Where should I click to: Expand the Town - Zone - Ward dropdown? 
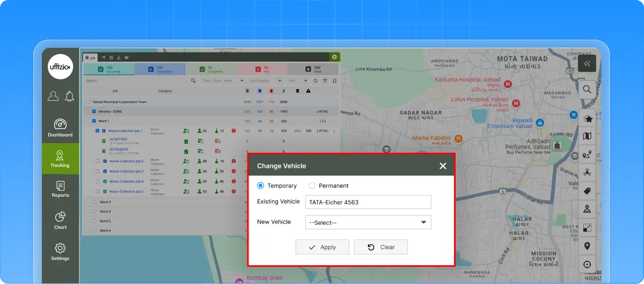[x=220, y=81]
